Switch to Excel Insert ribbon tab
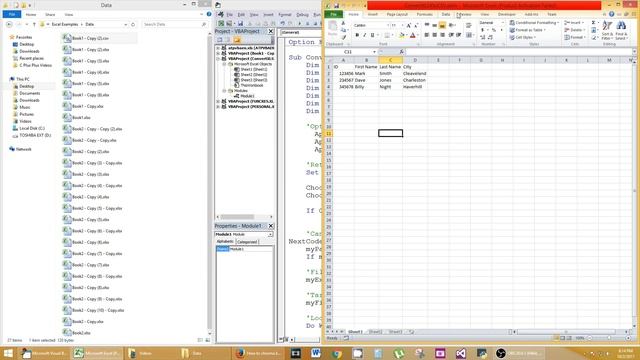The image size is (640, 360). point(373,14)
